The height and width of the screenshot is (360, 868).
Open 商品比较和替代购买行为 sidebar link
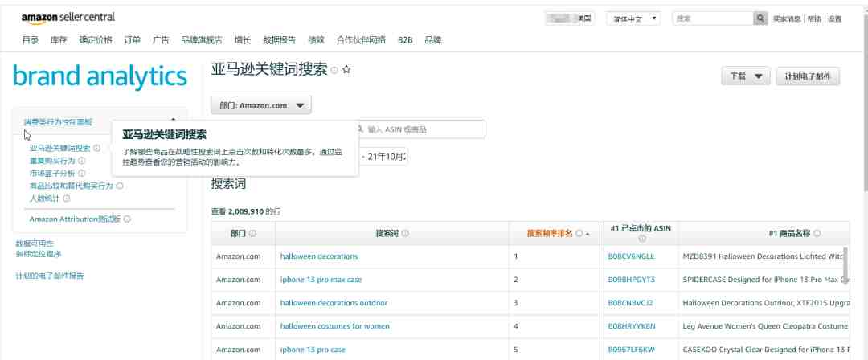point(72,186)
